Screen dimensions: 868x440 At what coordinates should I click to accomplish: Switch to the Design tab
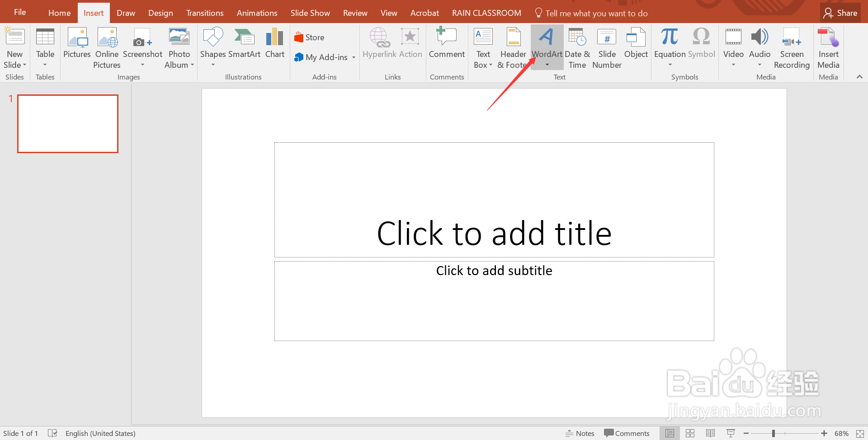click(x=160, y=13)
